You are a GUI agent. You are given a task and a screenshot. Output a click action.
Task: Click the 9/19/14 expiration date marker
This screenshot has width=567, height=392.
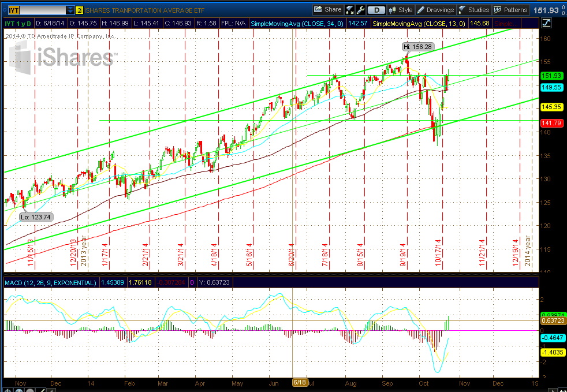[403, 254]
